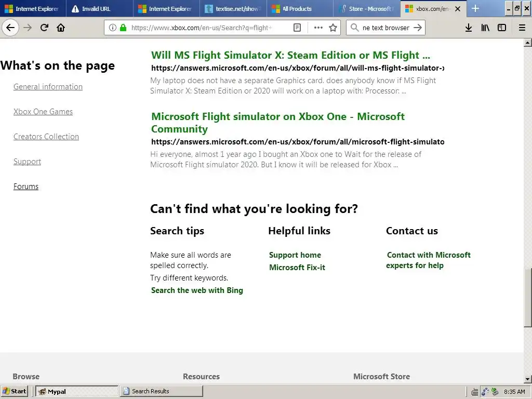The image size is (532, 399).
Task: Submit search with the go arrow
Action: (x=418, y=28)
